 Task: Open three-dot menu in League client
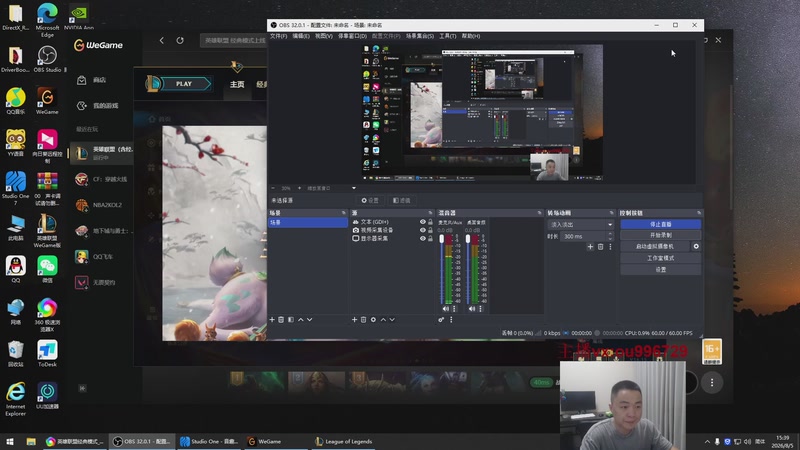click(712, 383)
